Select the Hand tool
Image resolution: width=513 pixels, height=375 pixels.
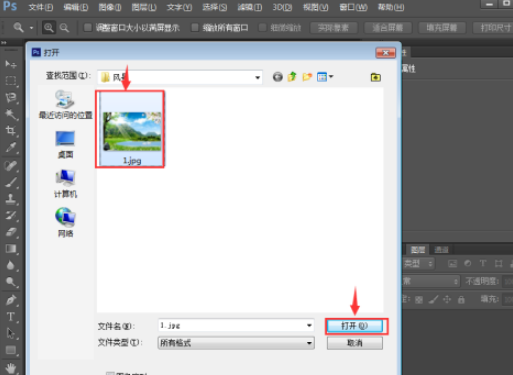(11, 368)
